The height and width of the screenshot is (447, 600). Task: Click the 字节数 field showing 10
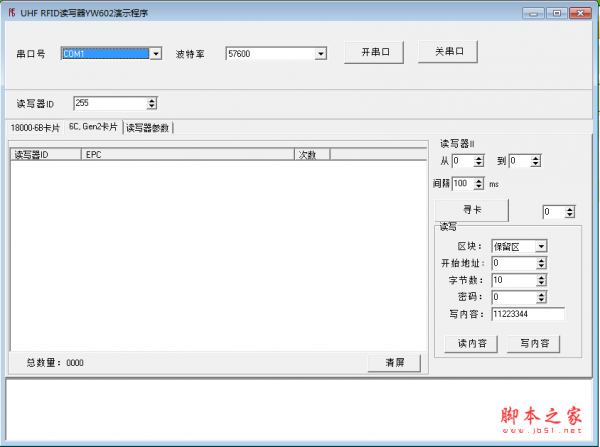click(514, 280)
